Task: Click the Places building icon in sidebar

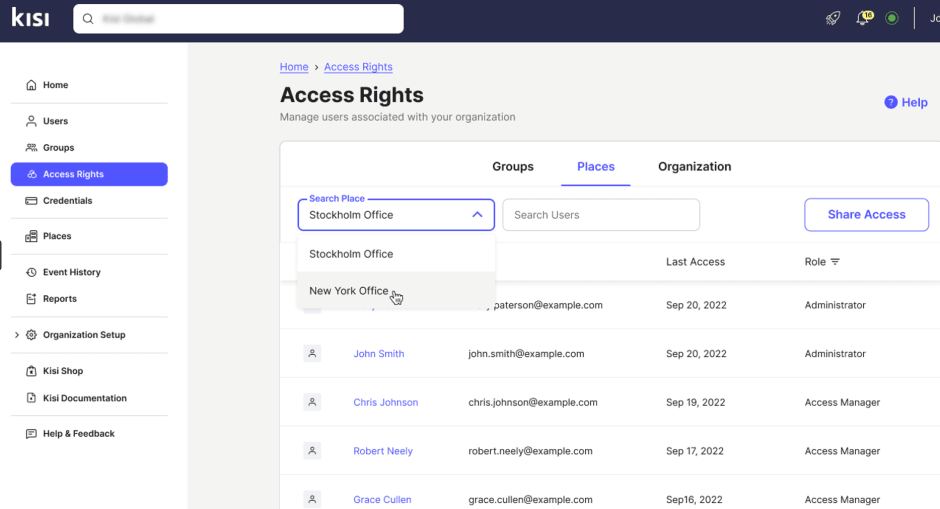Action: click(31, 236)
